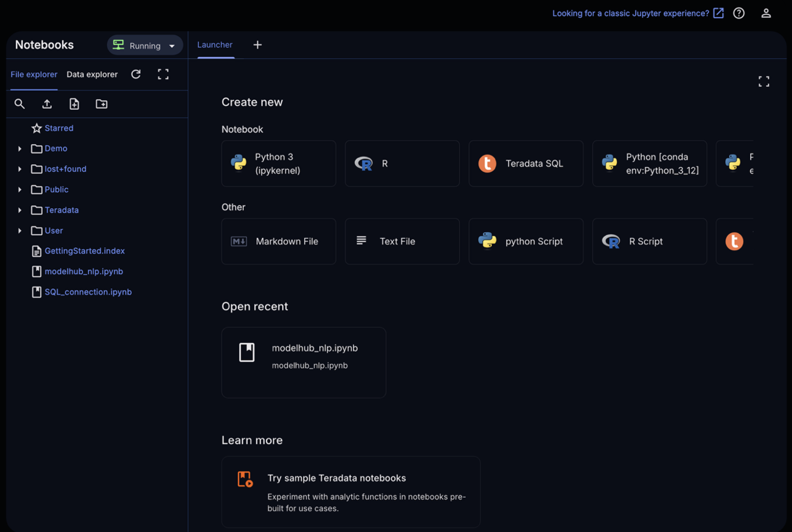Click the R notebook logo icon
Screen dimensions: 792x532
tap(363, 163)
